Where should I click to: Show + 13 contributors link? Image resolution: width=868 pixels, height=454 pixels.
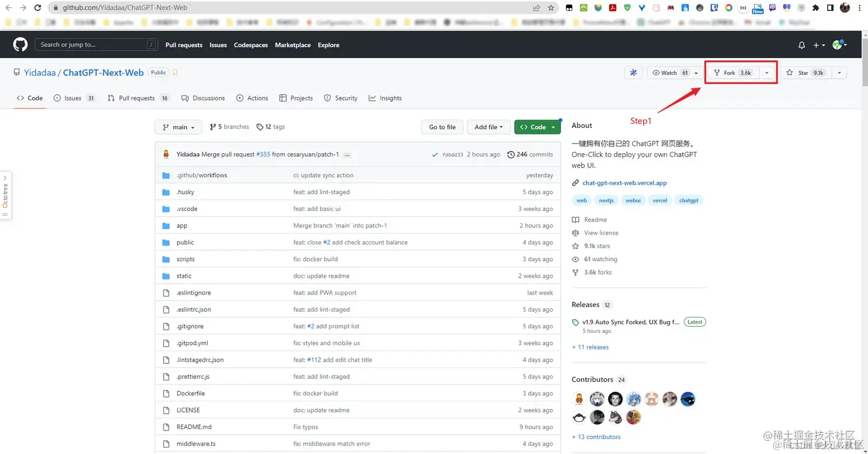click(x=596, y=437)
